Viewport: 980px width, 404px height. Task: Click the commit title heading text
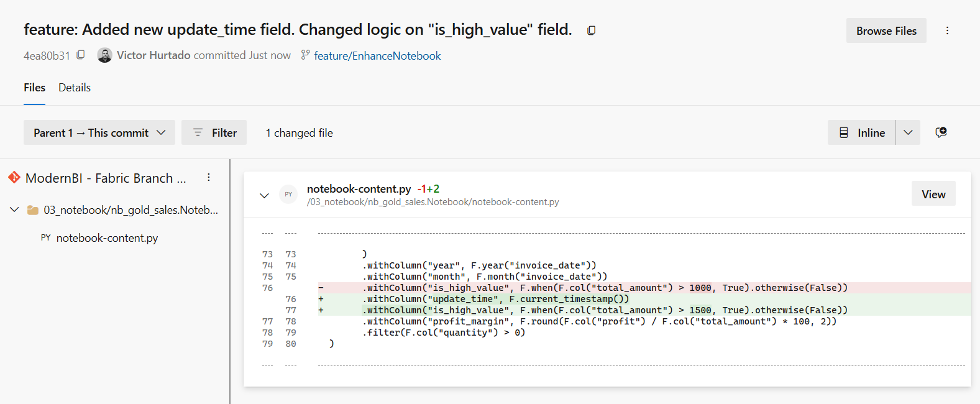298,29
